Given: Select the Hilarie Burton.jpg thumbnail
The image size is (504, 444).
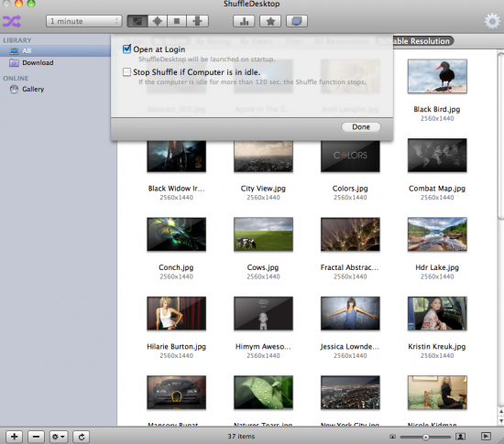Looking at the screenshot, I should pyautogui.click(x=177, y=313).
